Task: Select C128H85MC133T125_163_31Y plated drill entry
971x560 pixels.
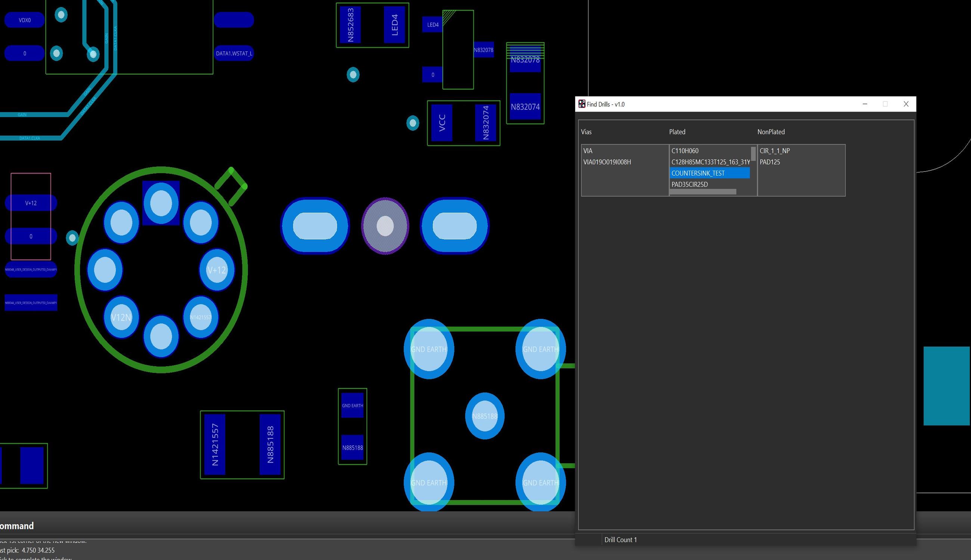Action: pos(710,162)
